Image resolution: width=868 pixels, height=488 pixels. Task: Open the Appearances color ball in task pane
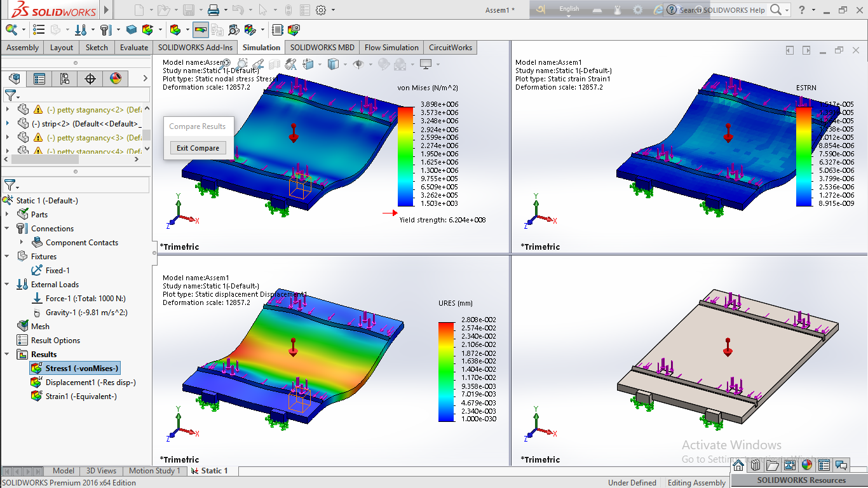807,465
